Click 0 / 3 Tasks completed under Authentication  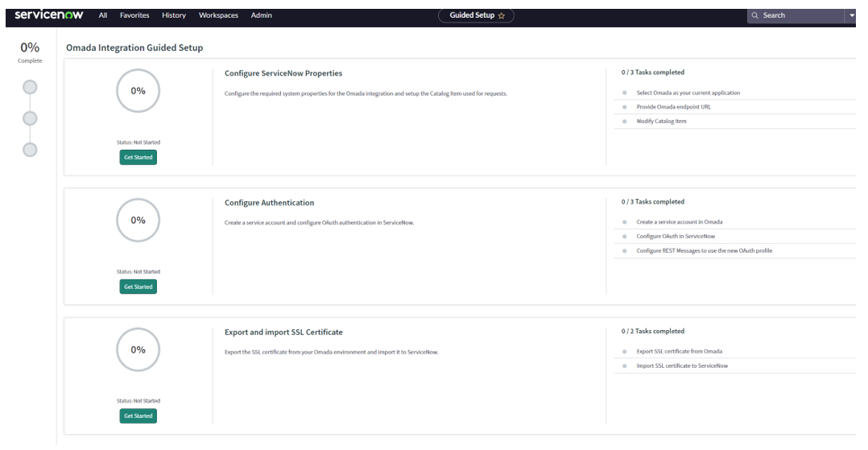click(x=653, y=202)
